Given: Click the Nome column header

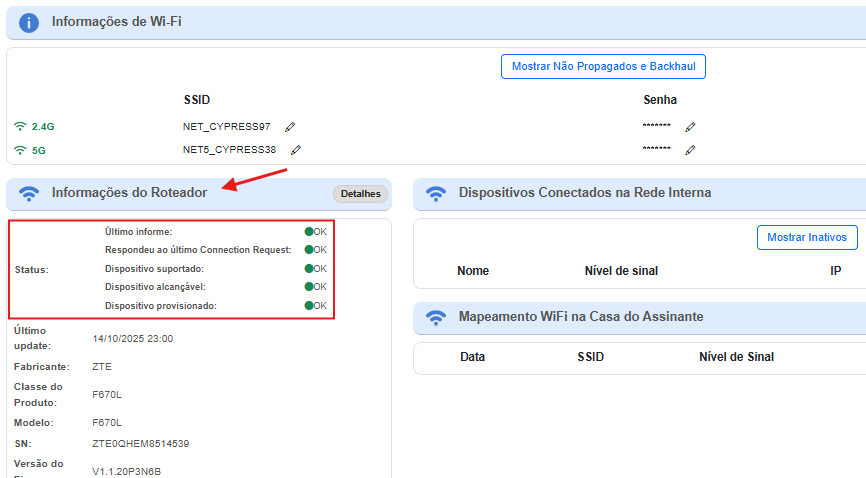Looking at the screenshot, I should click(x=473, y=271).
